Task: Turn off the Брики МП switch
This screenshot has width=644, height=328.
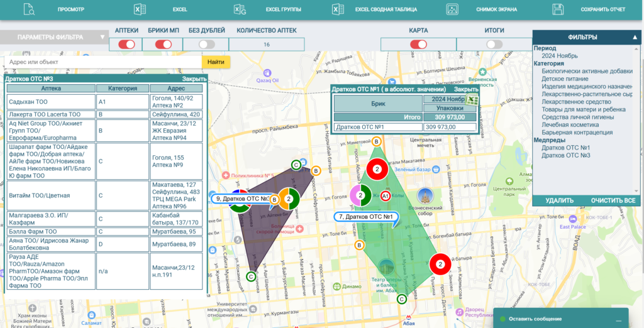Action: [163, 44]
